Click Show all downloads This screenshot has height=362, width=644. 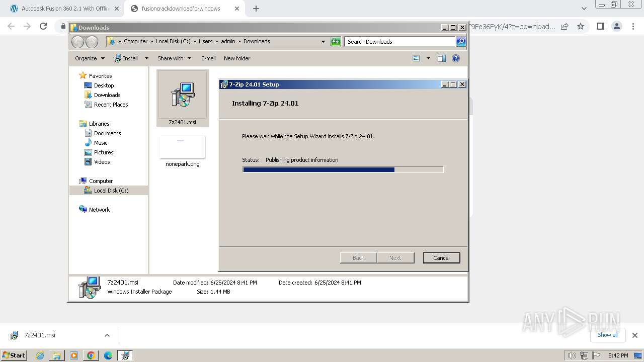pos(607,335)
